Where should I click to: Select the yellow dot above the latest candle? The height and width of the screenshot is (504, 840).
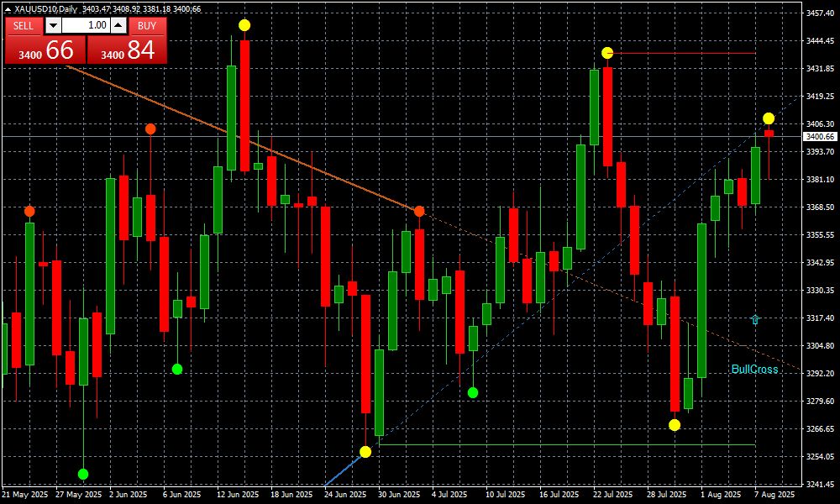(769, 118)
